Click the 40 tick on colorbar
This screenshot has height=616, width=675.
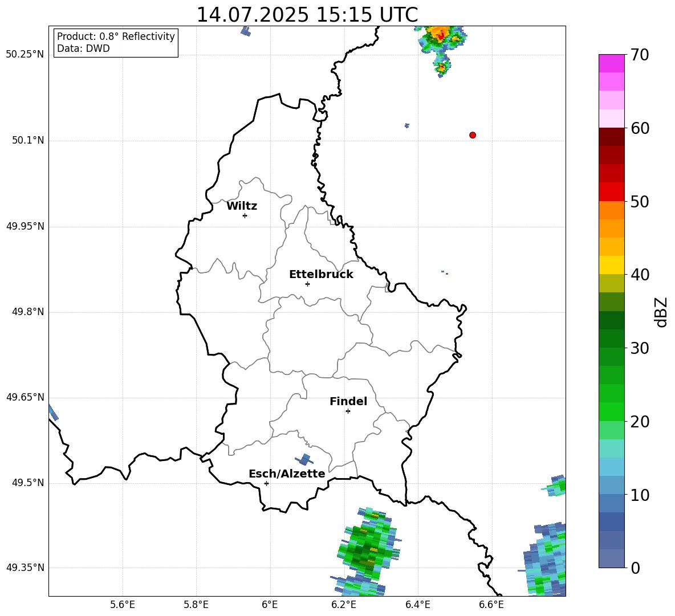640,275
